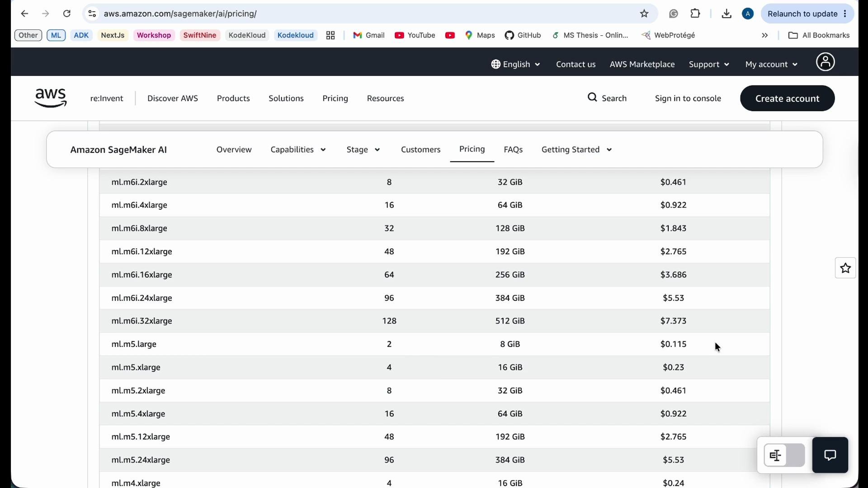
Task: Go to AWS Marketplace
Action: pyautogui.click(x=642, y=64)
